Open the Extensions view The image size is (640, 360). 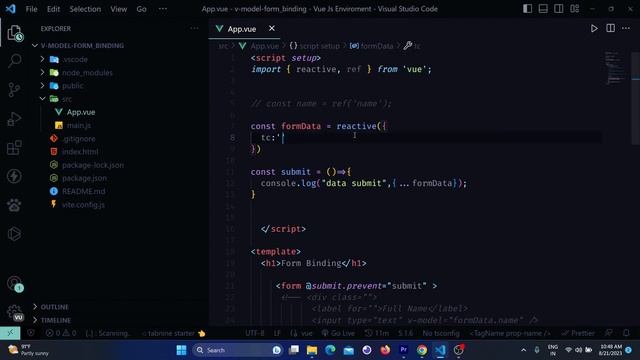click(14, 147)
